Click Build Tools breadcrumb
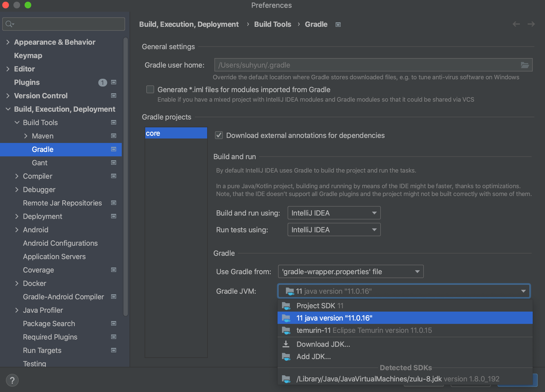This screenshot has width=545, height=392. click(x=272, y=24)
